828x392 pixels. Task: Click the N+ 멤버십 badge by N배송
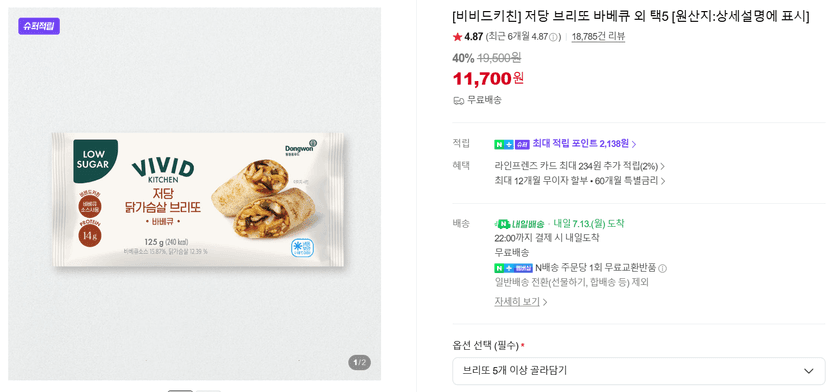[513, 268]
